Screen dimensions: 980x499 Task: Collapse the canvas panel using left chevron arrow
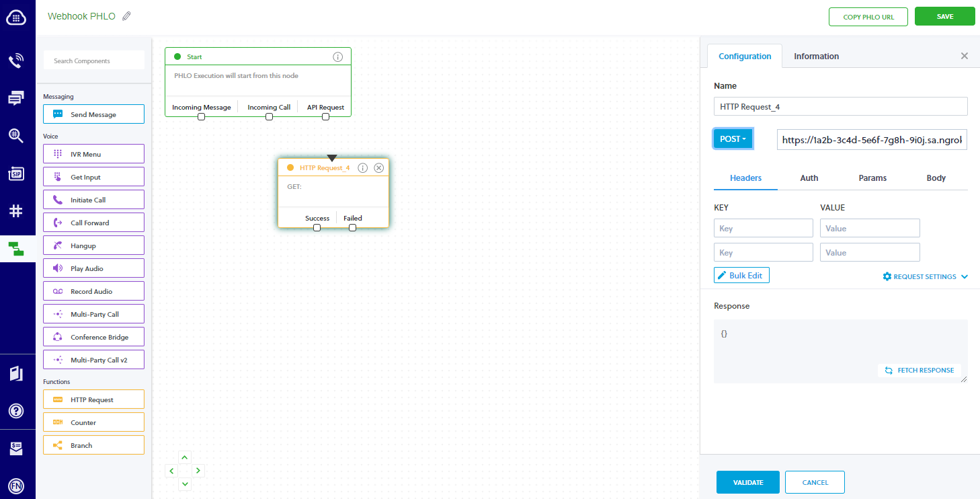[171, 471]
